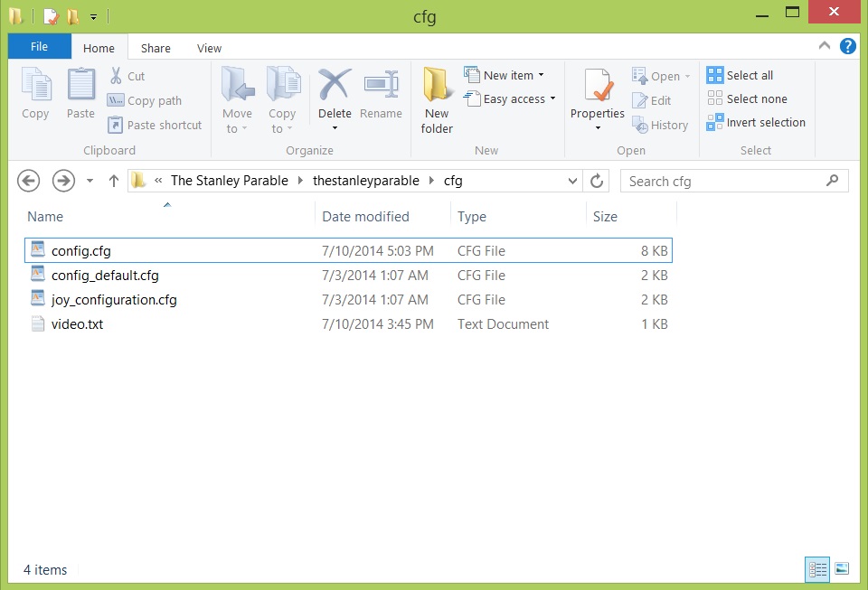
Task: Select the Home ribbon tab
Action: (99, 48)
